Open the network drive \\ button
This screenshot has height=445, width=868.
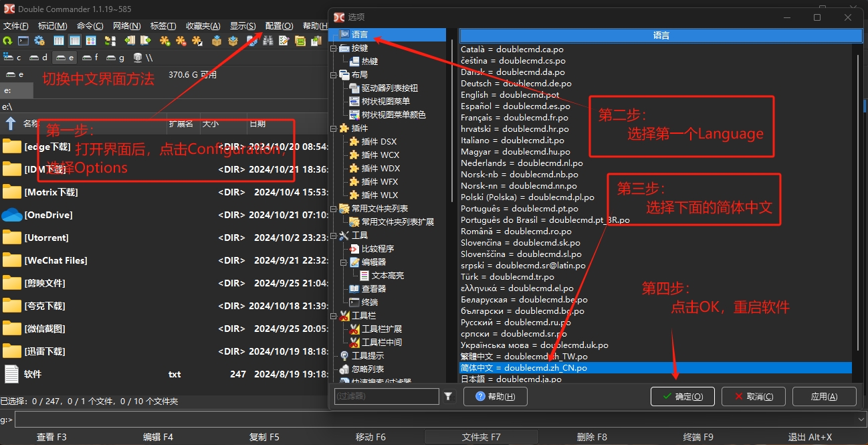pos(142,58)
